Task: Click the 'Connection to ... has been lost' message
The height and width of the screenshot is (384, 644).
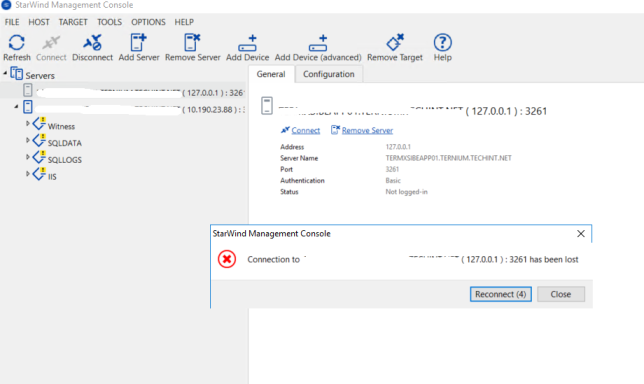Action: click(413, 260)
